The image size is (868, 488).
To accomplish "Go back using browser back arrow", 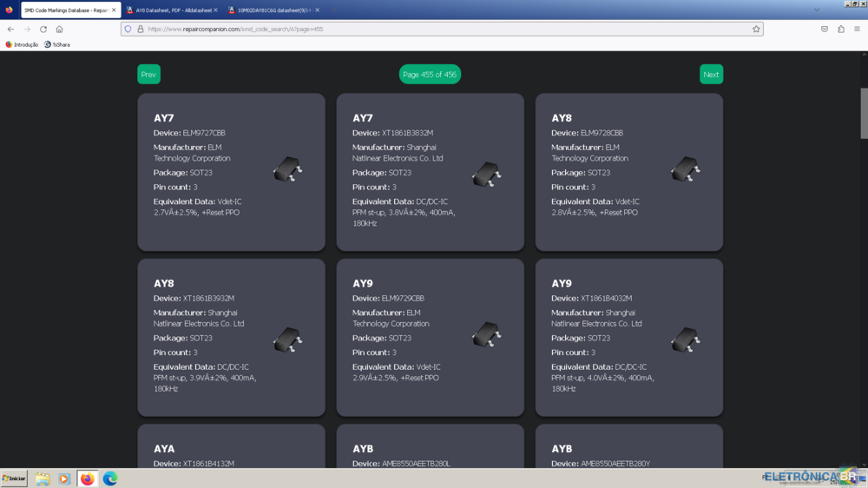I will click(x=11, y=29).
